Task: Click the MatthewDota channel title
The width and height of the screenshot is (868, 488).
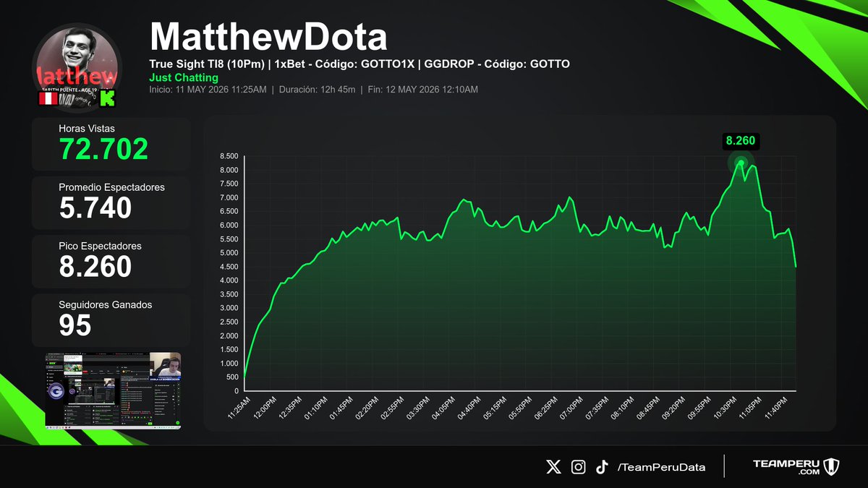Action: coord(268,36)
